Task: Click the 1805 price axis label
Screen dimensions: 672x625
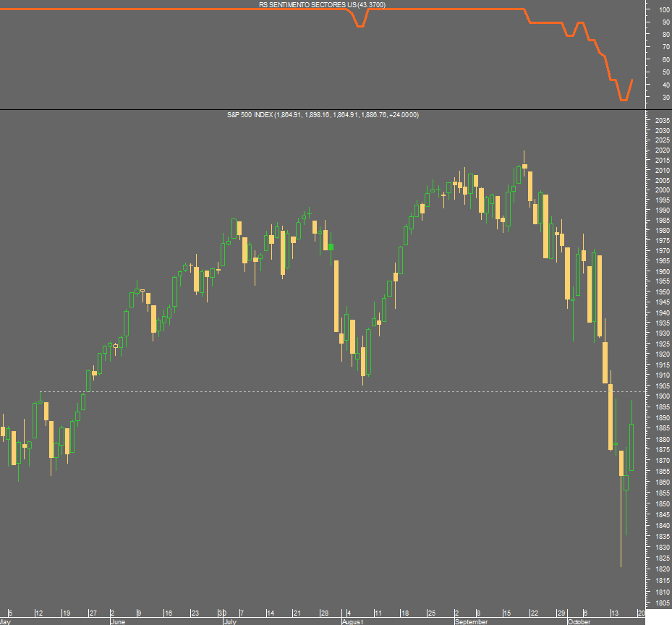Action: (662, 603)
